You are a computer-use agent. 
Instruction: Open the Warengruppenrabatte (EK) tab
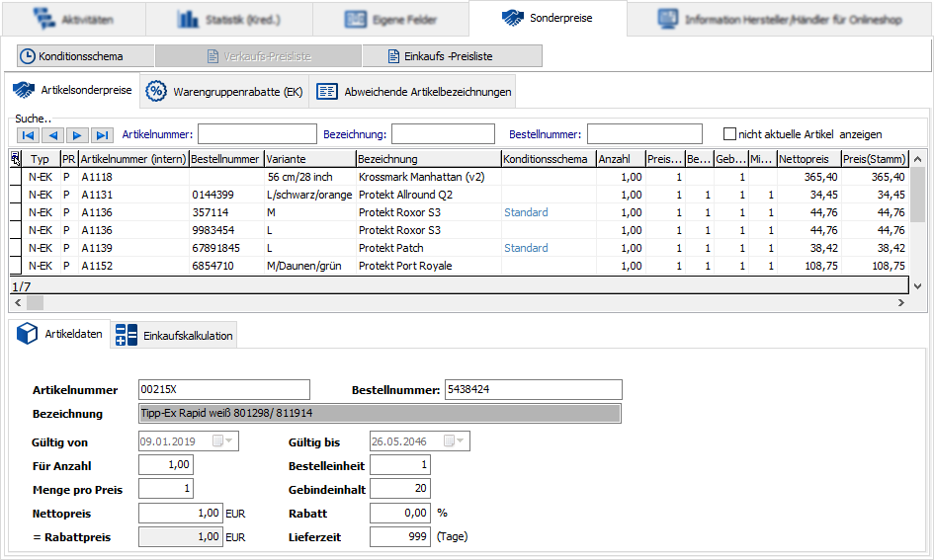(224, 92)
